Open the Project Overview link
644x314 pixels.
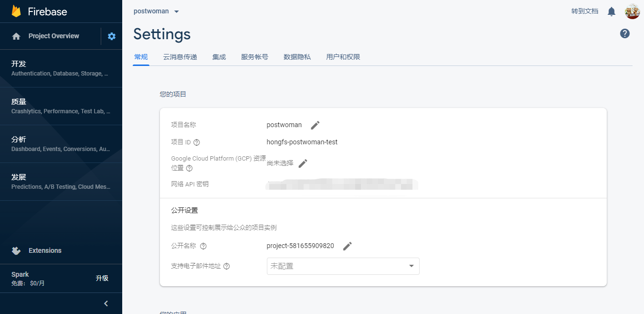(54, 36)
